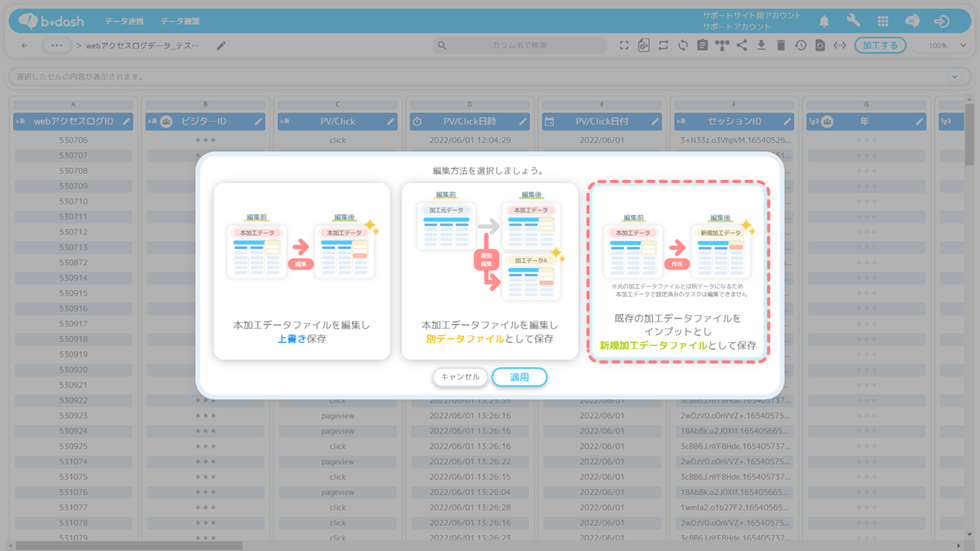This screenshot has height=551, width=980.
Task: Click the logout arrow icon
Action: 942,21
